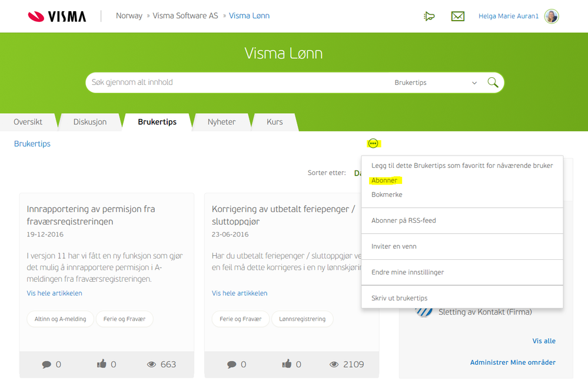
Task: Click Visma Software AS breadcrumb
Action: [185, 16]
